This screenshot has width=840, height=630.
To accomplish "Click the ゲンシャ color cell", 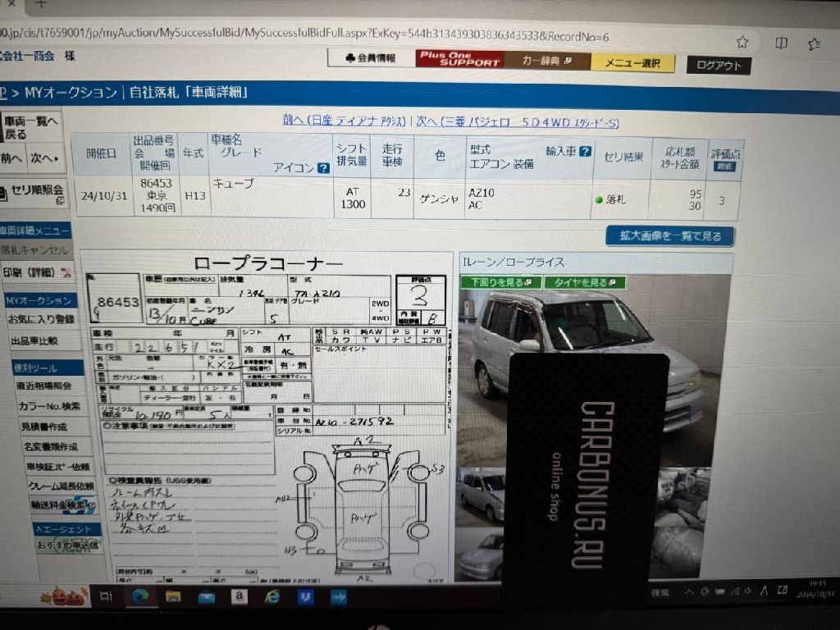I will pyautogui.click(x=440, y=199).
